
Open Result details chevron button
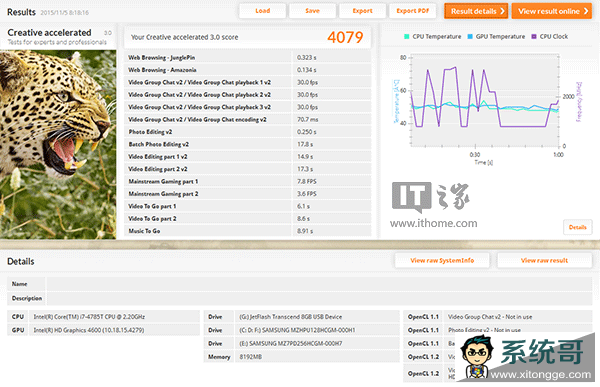coord(476,11)
